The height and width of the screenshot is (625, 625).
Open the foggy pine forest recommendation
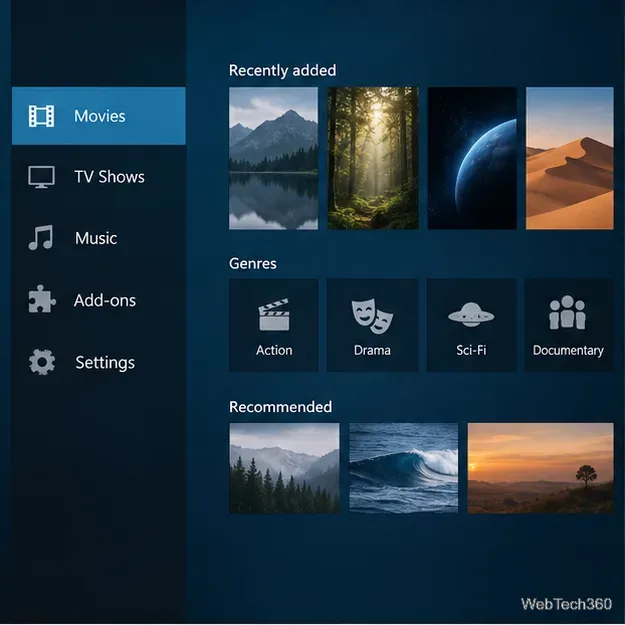pos(285,468)
